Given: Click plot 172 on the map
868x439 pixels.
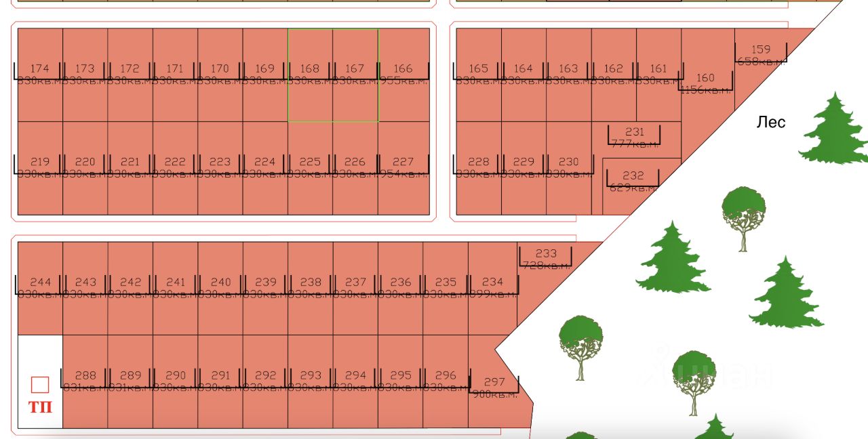Looking at the screenshot, I should 130,75.
